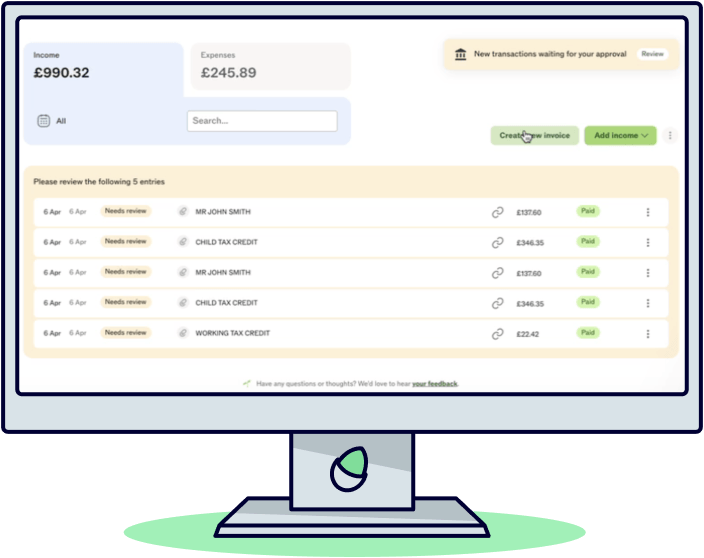The image size is (704, 558).
Task: Click the £346.35 amount on the second CHILD TAX CREDIT row
Action: [x=530, y=304]
